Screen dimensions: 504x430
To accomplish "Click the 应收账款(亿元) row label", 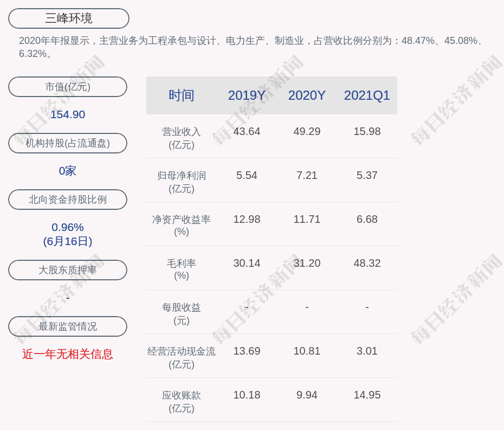I will [181, 401].
